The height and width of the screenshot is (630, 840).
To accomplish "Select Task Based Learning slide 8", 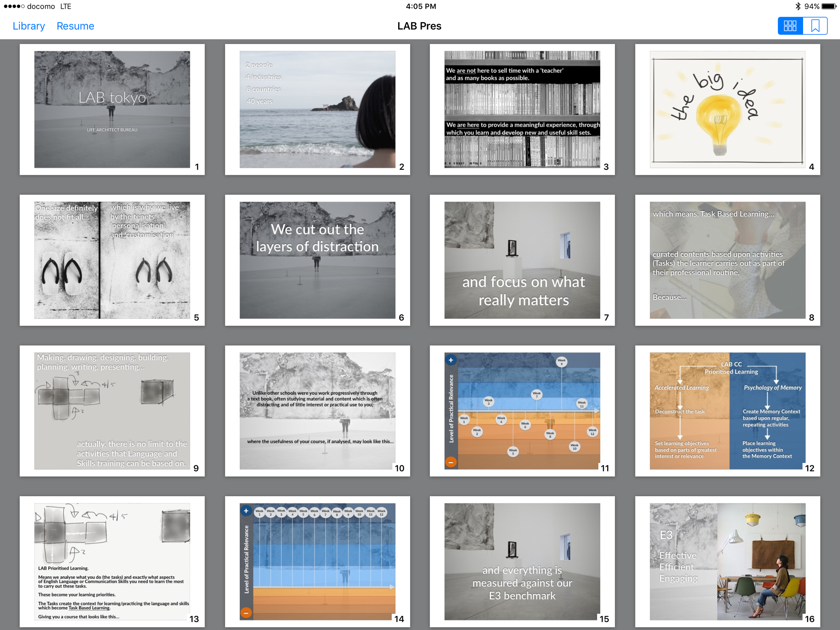I will coord(727,260).
